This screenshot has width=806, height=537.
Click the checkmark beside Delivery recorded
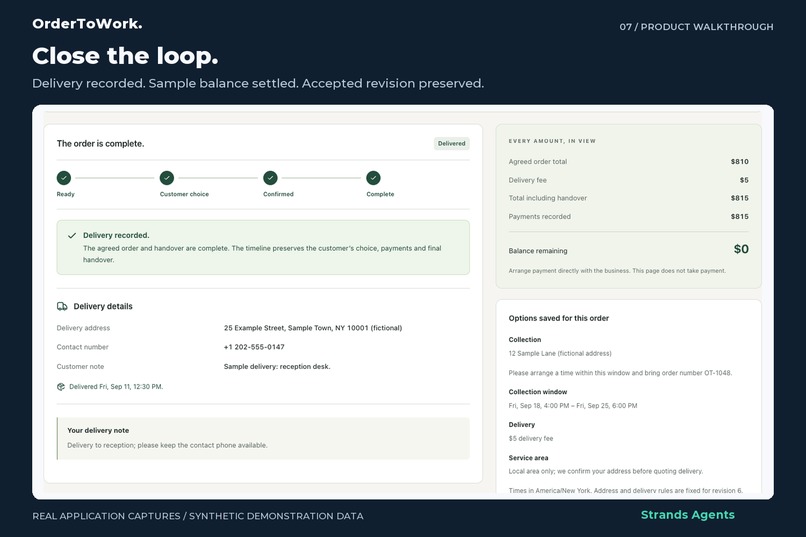(72, 235)
